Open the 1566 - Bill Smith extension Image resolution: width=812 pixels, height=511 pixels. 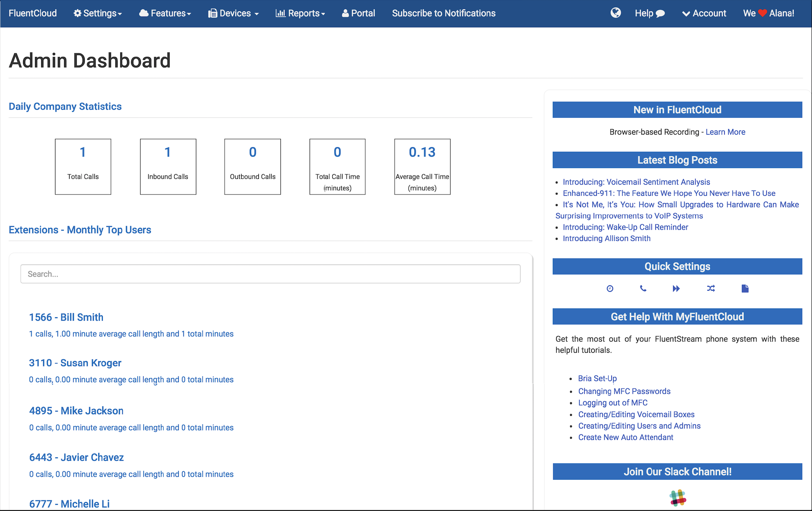tap(66, 317)
